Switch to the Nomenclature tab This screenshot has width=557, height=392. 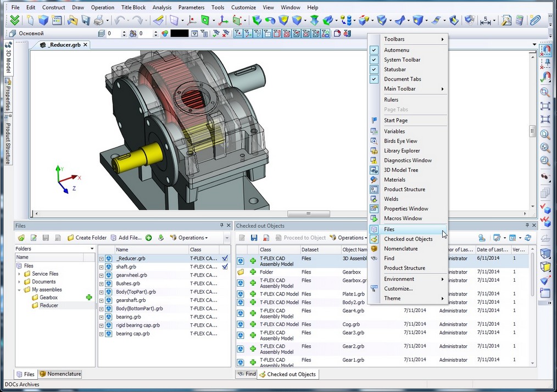pyautogui.click(x=60, y=374)
